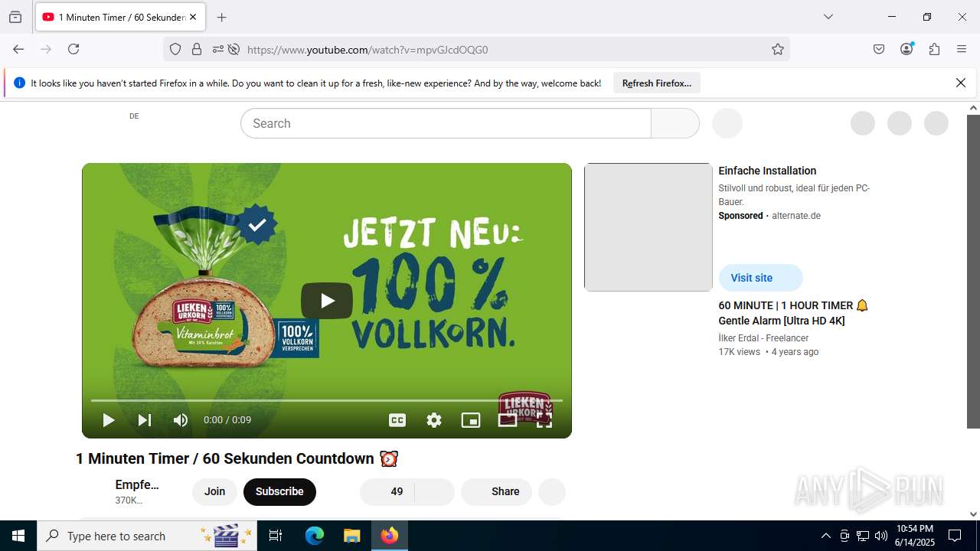Open the volume tray icon
980x551 pixels.
pos(881,536)
